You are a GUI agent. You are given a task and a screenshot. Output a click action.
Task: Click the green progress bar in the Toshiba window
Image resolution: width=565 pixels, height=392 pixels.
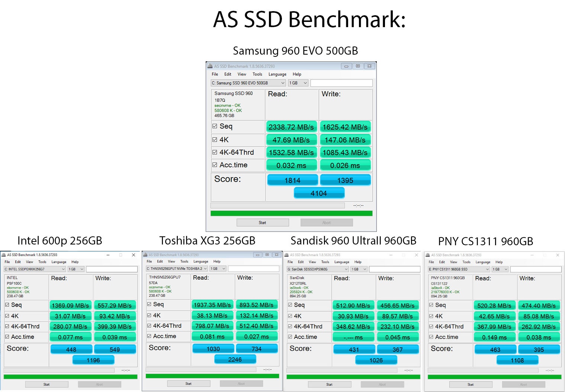tap(212, 376)
